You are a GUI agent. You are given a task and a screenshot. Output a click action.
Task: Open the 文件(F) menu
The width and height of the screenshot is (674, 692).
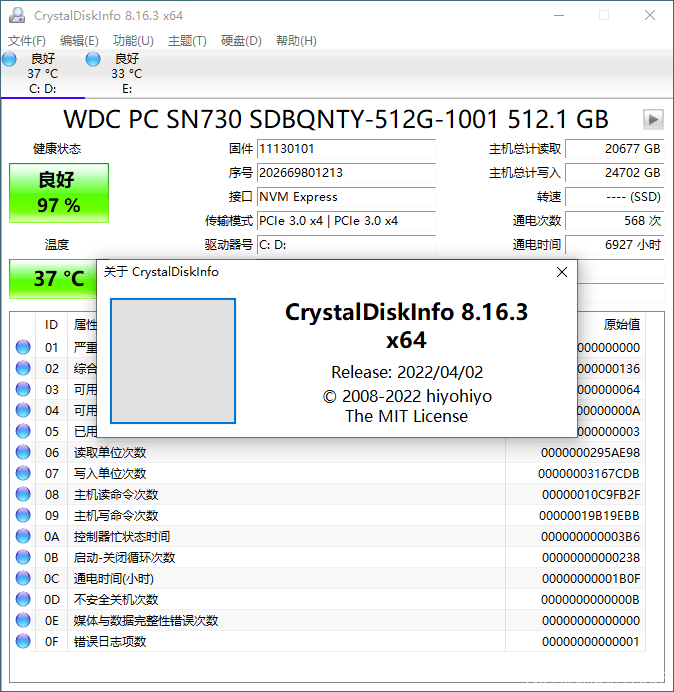(x=27, y=41)
